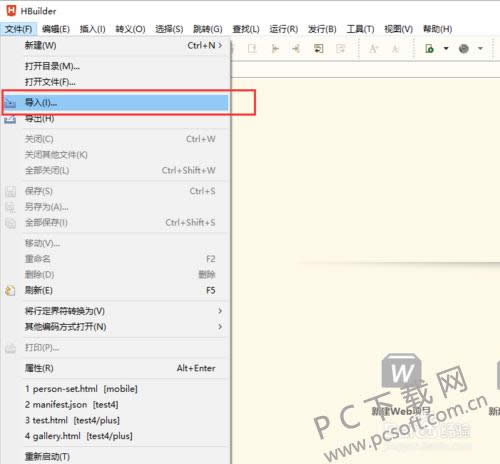Viewport: 500px width, 464px height.
Task: Click the round gray debug toolbar icon
Action: click(x=464, y=49)
